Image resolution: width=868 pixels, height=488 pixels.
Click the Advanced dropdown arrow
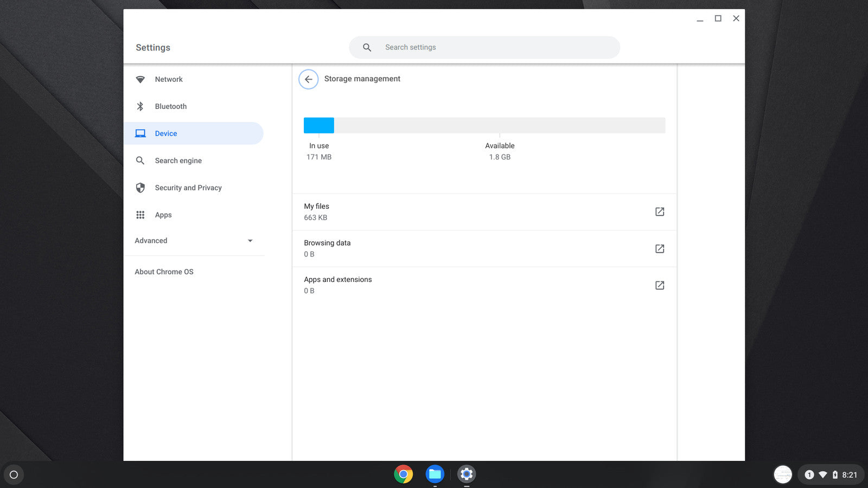point(250,241)
